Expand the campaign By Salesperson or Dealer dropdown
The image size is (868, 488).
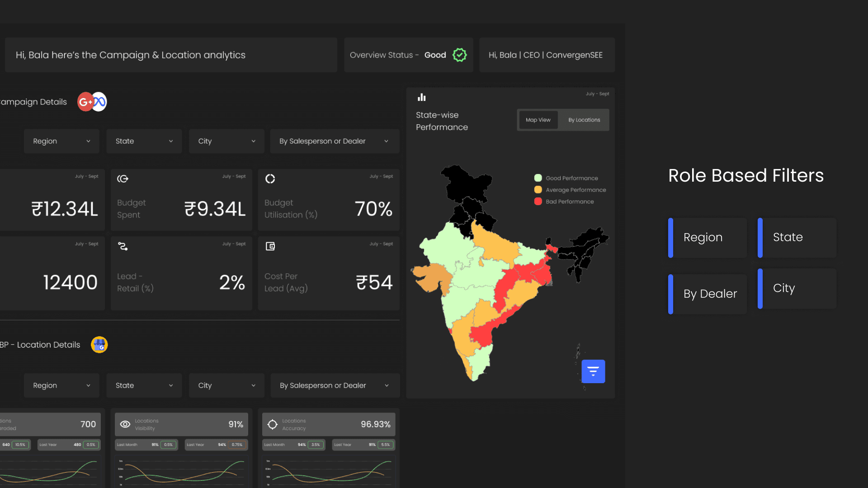(335, 141)
